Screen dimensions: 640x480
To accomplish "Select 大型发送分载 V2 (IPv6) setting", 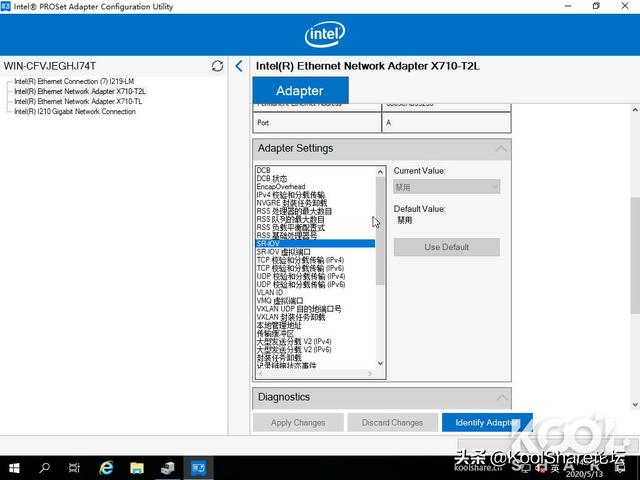I will pyautogui.click(x=294, y=350).
